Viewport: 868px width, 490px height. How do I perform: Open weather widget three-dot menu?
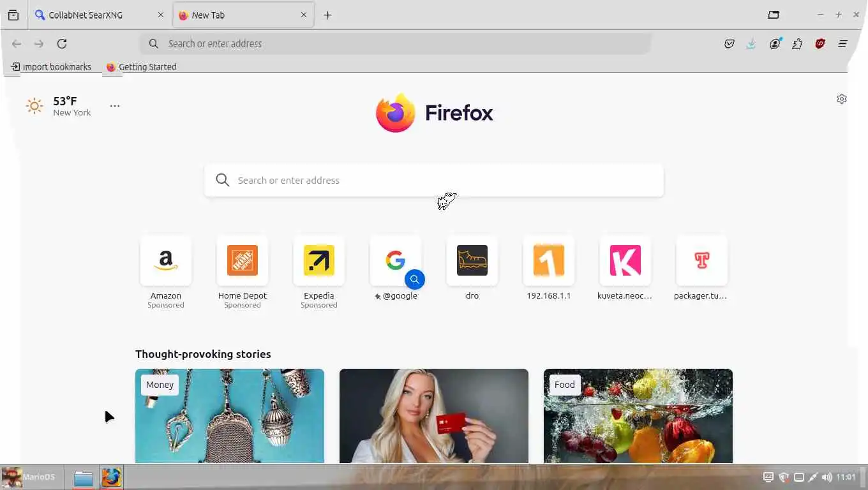[115, 106]
